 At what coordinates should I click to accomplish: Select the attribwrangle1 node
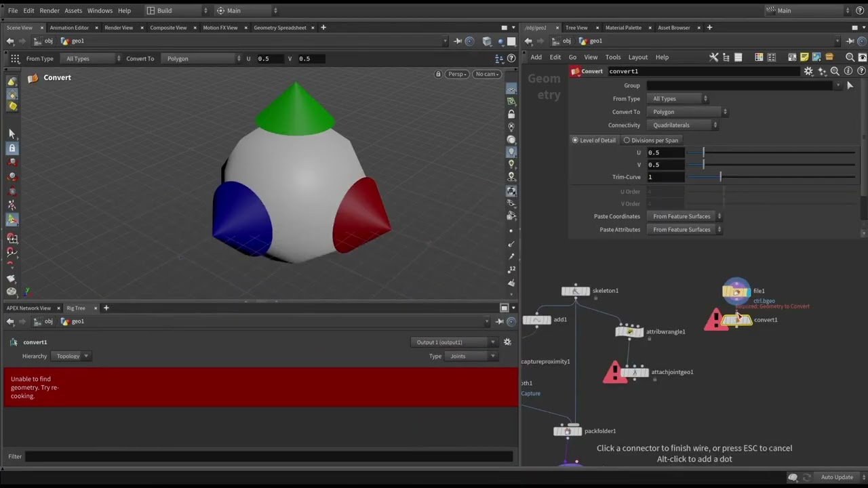[x=629, y=331]
